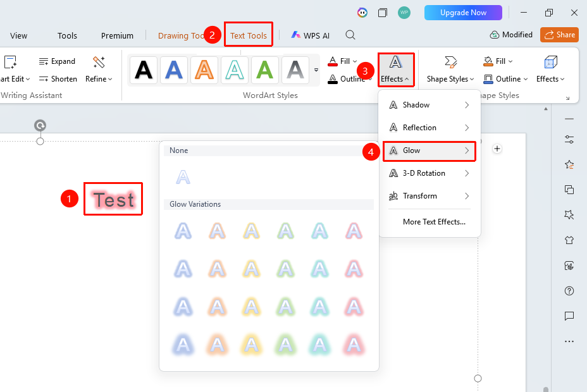This screenshot has height=392, width=587.
Task: Click the search magnifier icon
Action: 350,35
